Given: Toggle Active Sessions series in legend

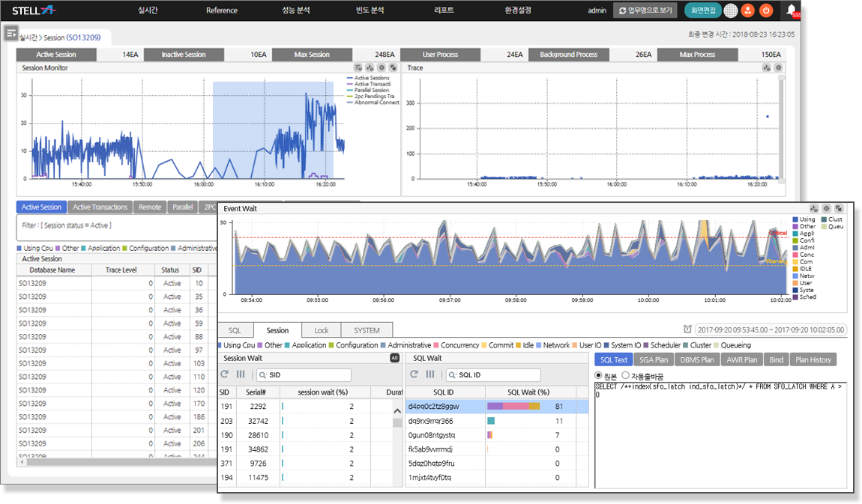Looking at the screenshot, I should tap(368, 78).
